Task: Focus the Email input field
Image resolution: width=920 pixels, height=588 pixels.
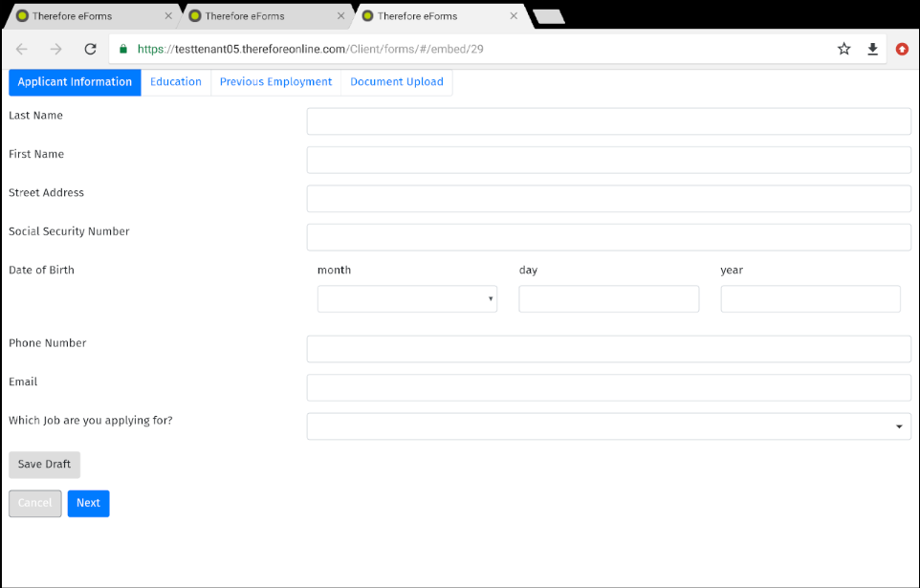Action: [608, 387]
